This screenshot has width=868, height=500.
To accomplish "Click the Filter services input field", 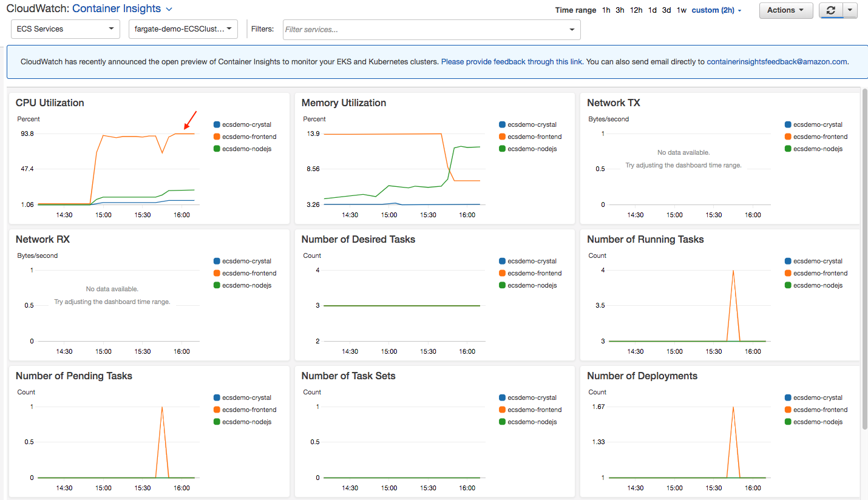I will click(425, 30).
